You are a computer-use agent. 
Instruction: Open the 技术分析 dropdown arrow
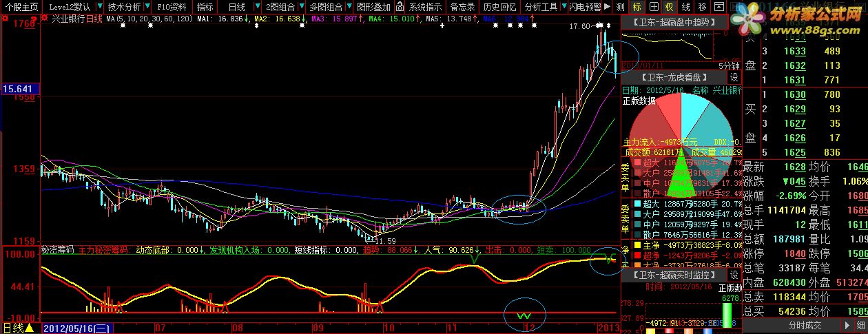pos(146,7)
